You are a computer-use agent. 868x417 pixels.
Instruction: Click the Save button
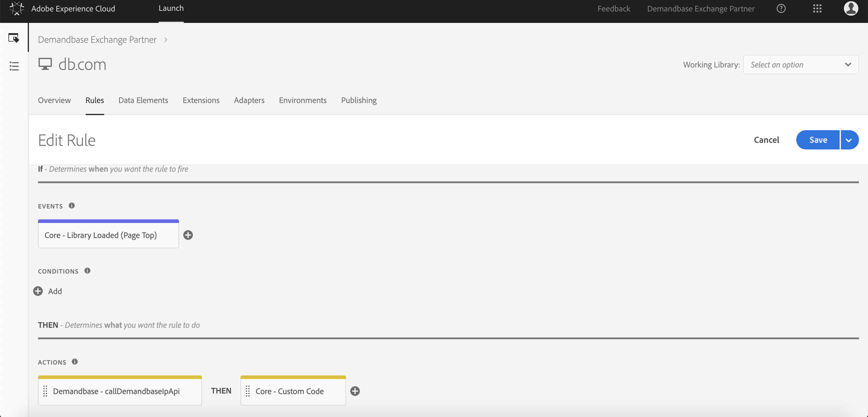coord(818,140)
